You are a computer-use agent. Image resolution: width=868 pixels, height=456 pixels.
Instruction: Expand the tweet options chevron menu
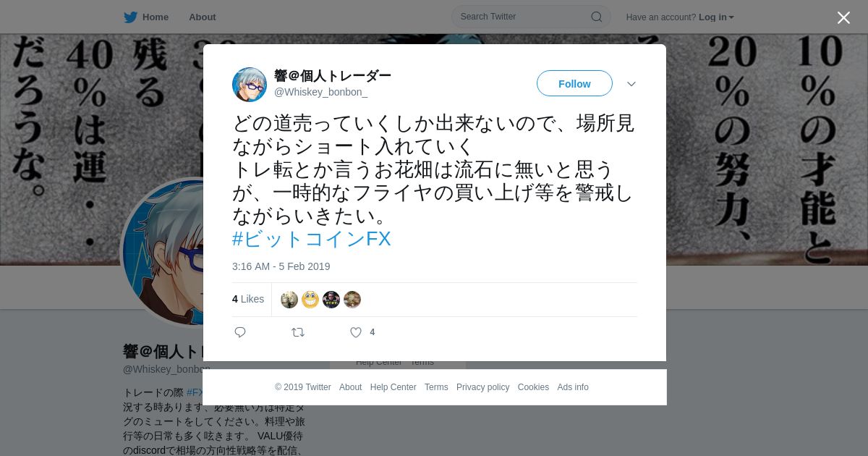click(631, 84)
